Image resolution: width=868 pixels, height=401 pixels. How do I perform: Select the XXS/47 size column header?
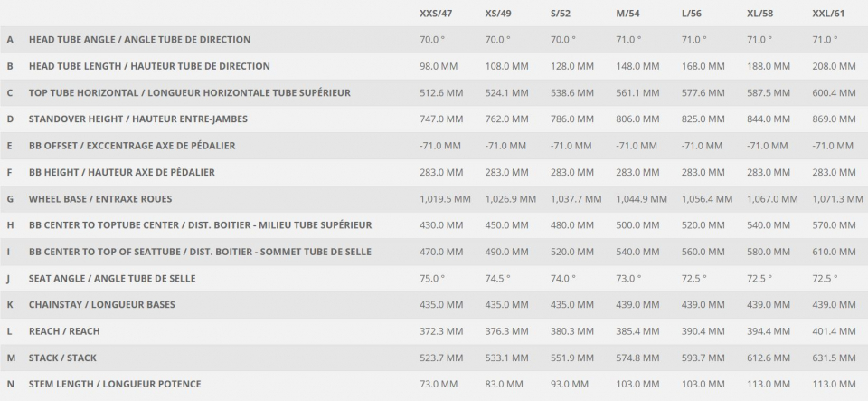pyautogui.click(x=436, y=13)
